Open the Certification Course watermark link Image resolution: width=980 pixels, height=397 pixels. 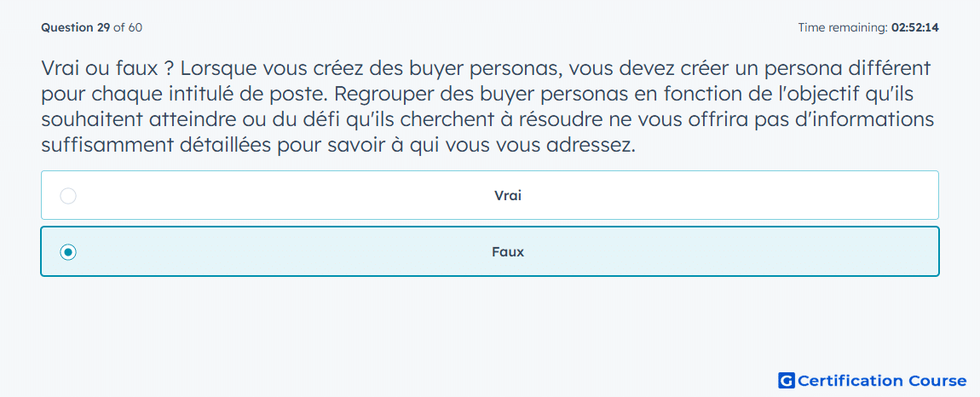[x=873, y=380]
